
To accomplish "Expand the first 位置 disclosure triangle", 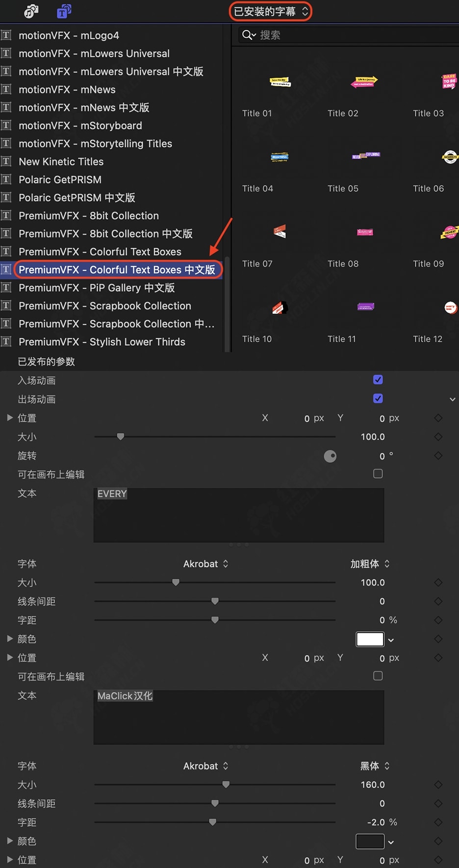I will 9,418.
